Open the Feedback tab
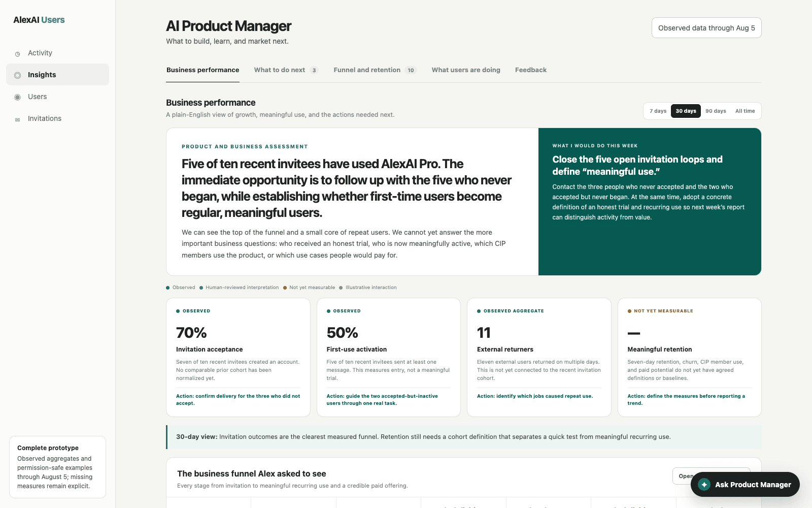 (531, 70)
